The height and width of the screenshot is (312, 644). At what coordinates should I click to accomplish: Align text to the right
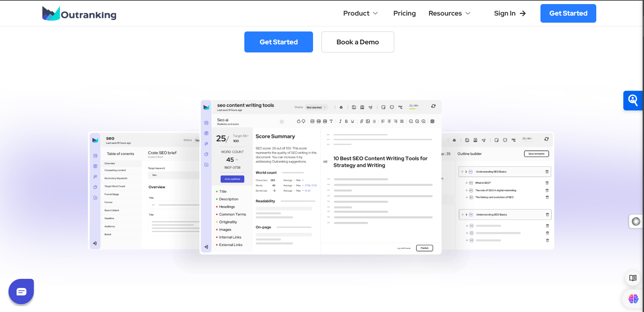tap(396, 121)
